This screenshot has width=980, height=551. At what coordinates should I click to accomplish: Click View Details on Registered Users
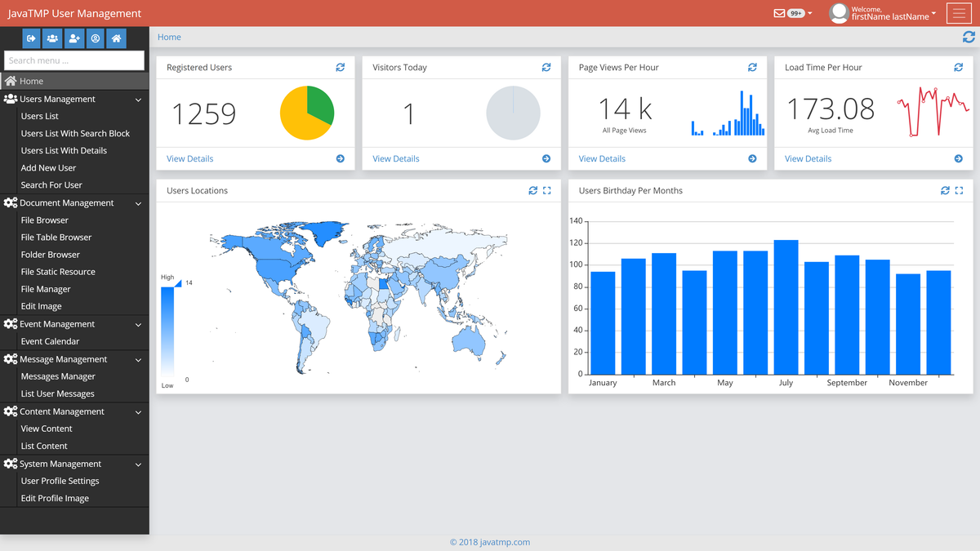point(189,158)
